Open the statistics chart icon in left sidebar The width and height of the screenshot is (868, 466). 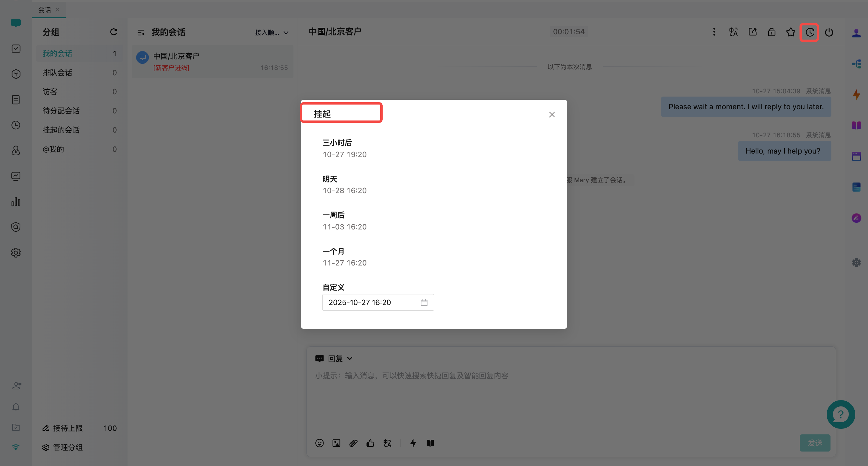pyautogui.click(x=16, y=202)
